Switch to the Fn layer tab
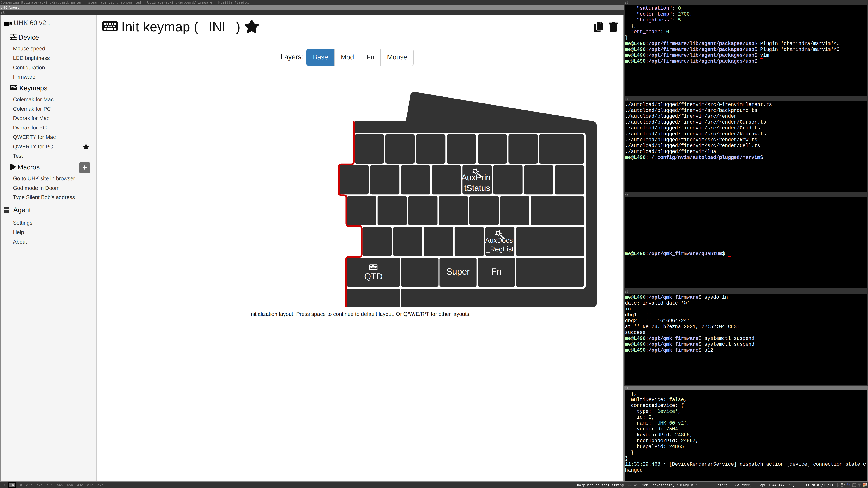Viewport: 868px width, 488px height. (370, 57)
